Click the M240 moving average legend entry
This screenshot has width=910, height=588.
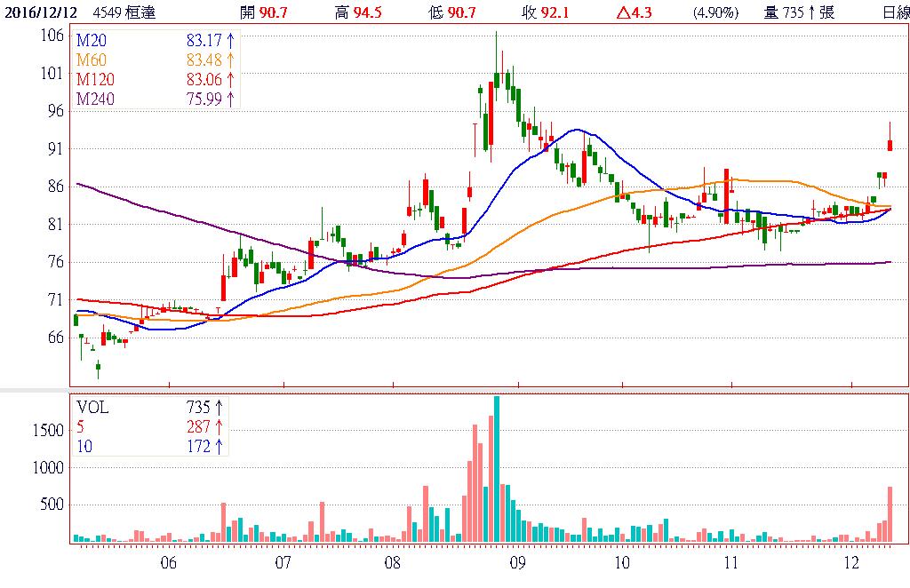point(93,99)
